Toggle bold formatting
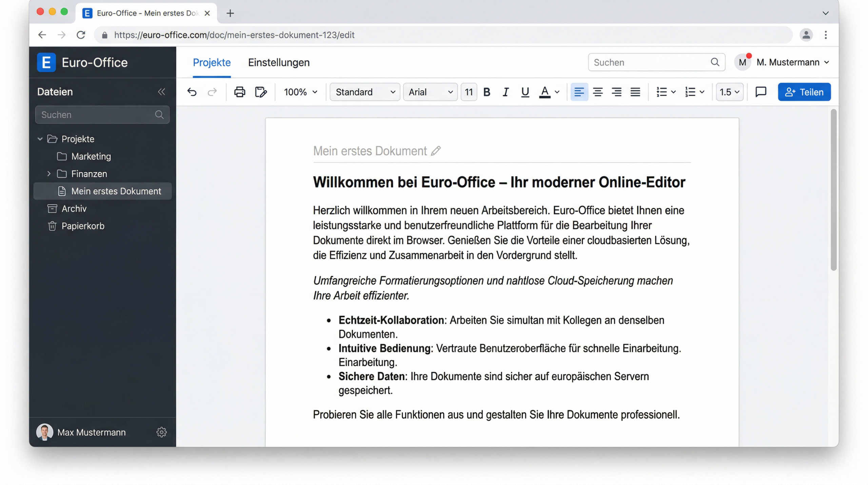 (487, 92)
